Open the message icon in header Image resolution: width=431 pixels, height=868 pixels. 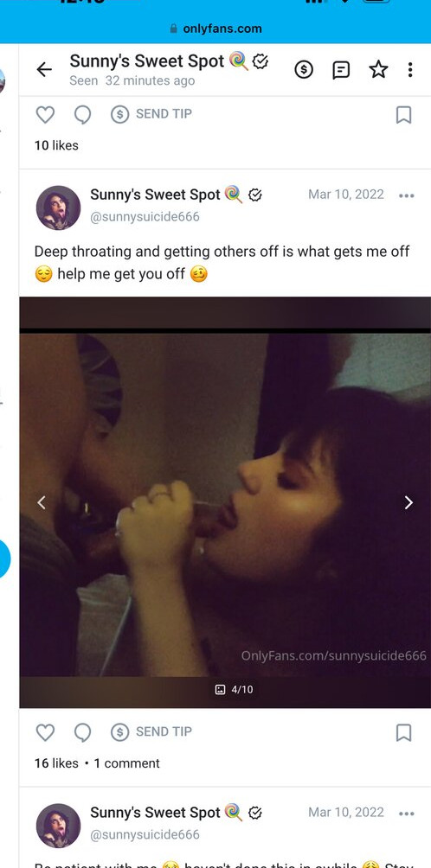coord(341,69)
